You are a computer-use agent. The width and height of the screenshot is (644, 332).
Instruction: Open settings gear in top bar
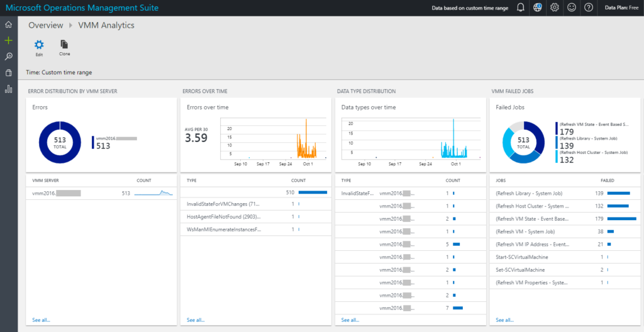[x=555, y=8]
